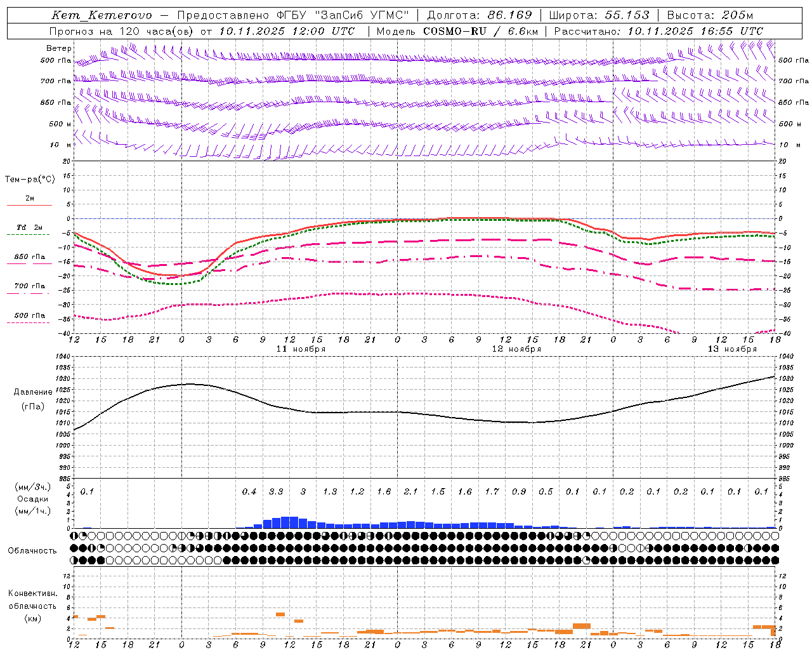
Task: Click the (мм/1ч.) unit label
Action: [x=33, y=511]
